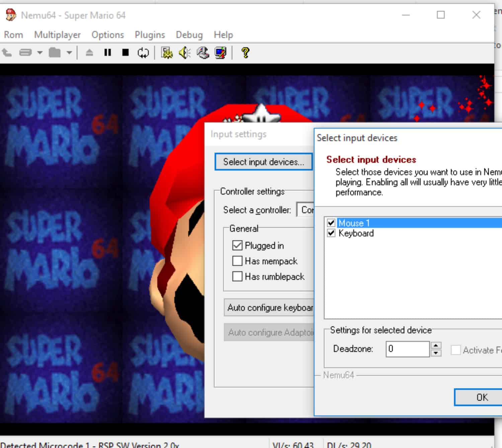Viewport: 502px width, 448px height.
Task: Click the greyed-out folder toolbar icon
Action: (x=55, y=53)
